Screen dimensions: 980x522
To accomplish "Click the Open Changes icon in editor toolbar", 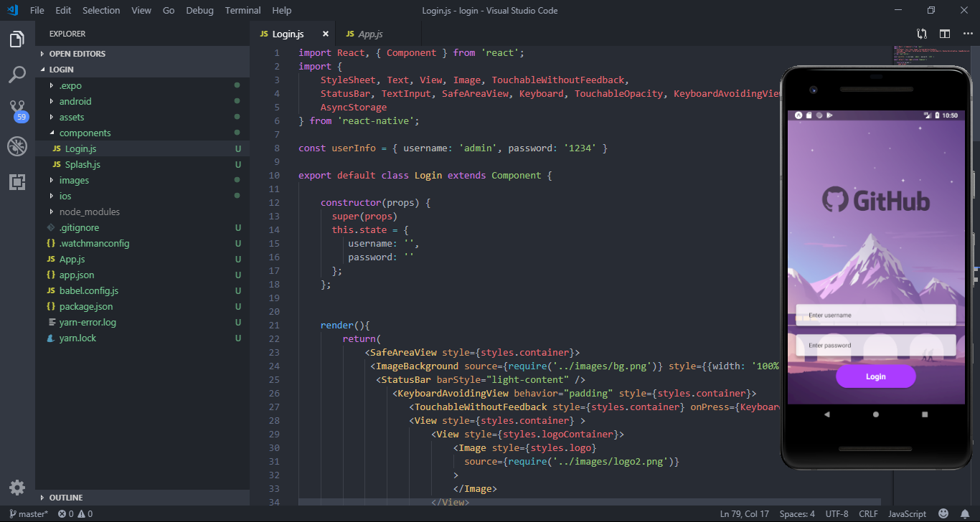I will [x=922, y=34].
